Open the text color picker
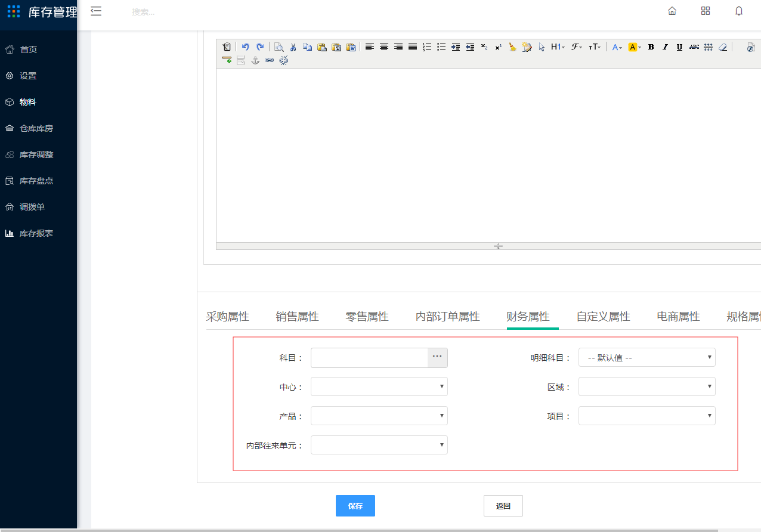The height and width of the screenshot is (532, 761). pyautogui.click(x=617, y=47)
